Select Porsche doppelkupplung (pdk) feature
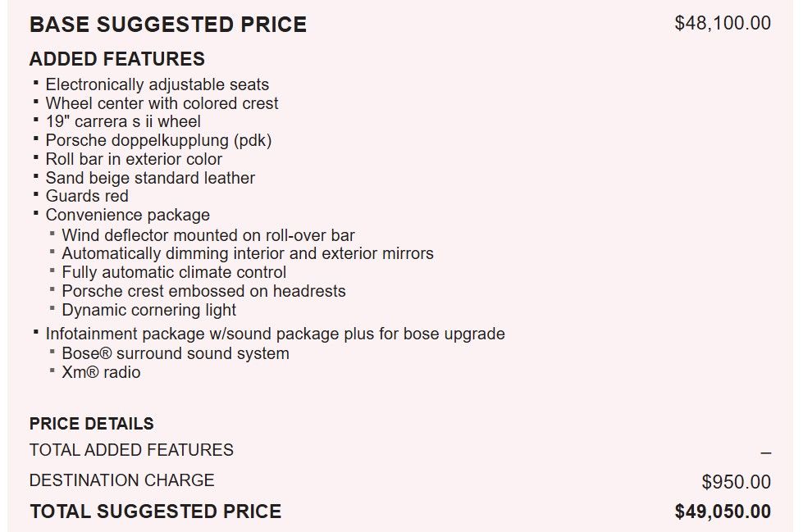This screenshot has height=532, width=803. (x=158, y=140)
